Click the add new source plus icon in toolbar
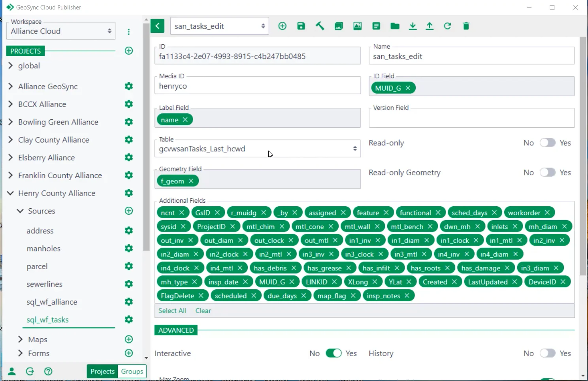Viewport: 588px width, 381px height. tap(282, 26)
